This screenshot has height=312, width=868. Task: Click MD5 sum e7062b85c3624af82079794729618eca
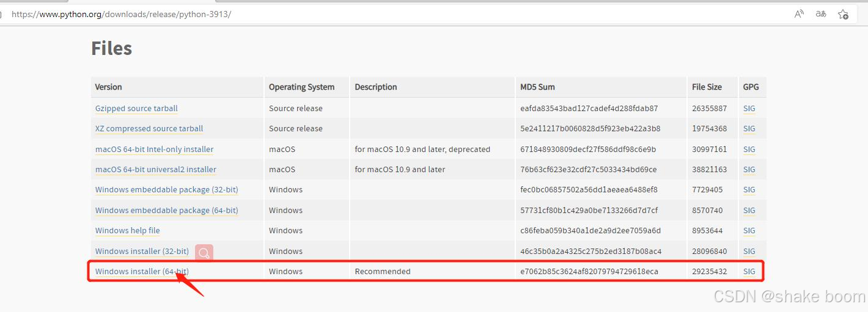point(589,272)
